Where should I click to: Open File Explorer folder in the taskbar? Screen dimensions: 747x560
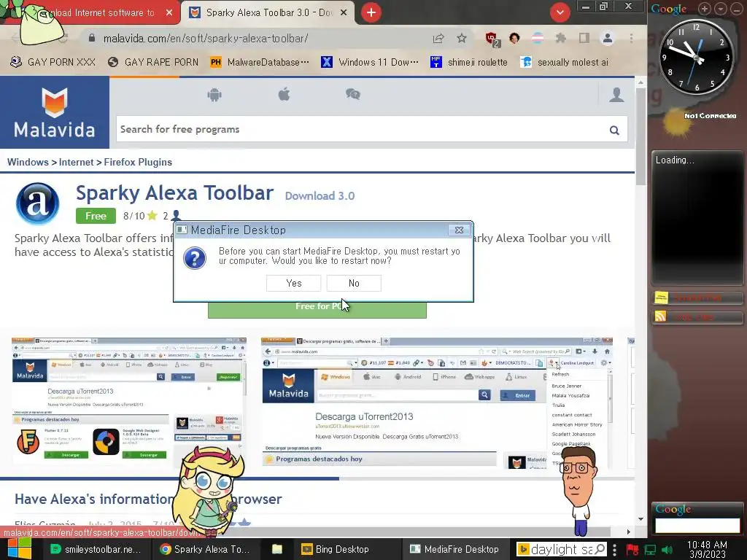(276, 549)
